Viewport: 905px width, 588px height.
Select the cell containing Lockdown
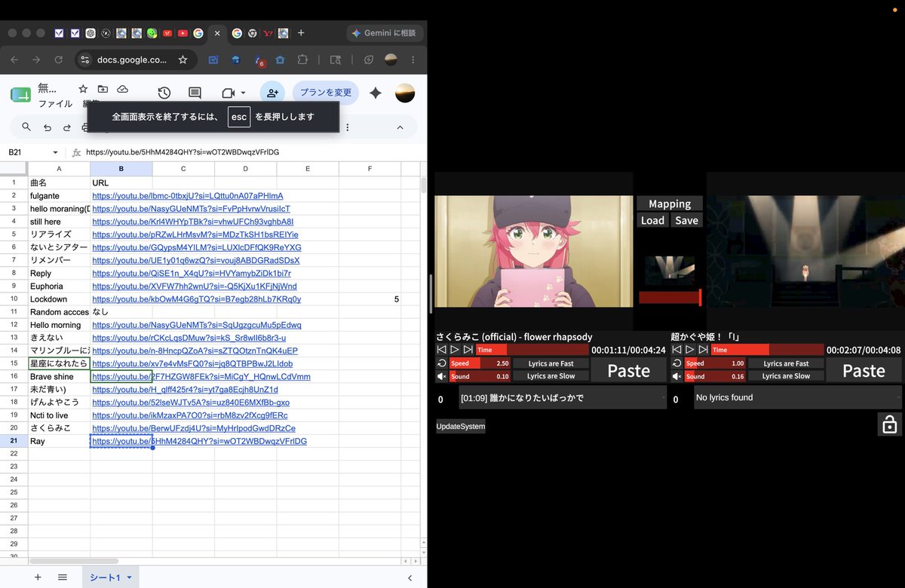59,299
